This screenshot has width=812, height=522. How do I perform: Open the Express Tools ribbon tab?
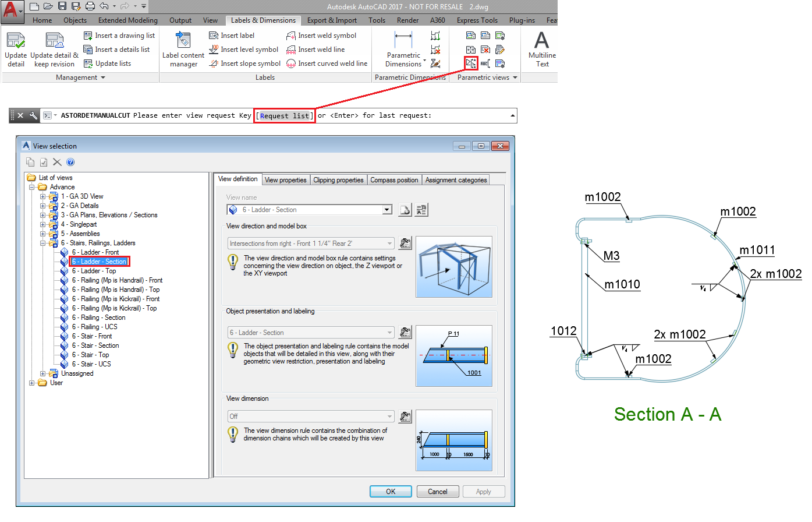coord(477,20)
